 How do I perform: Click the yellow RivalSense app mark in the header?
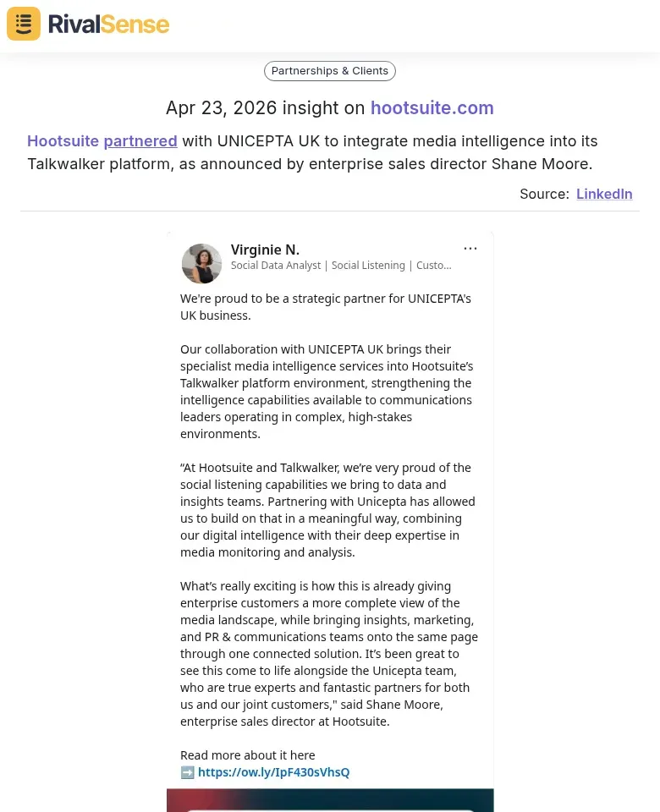[x=23, y=23]
